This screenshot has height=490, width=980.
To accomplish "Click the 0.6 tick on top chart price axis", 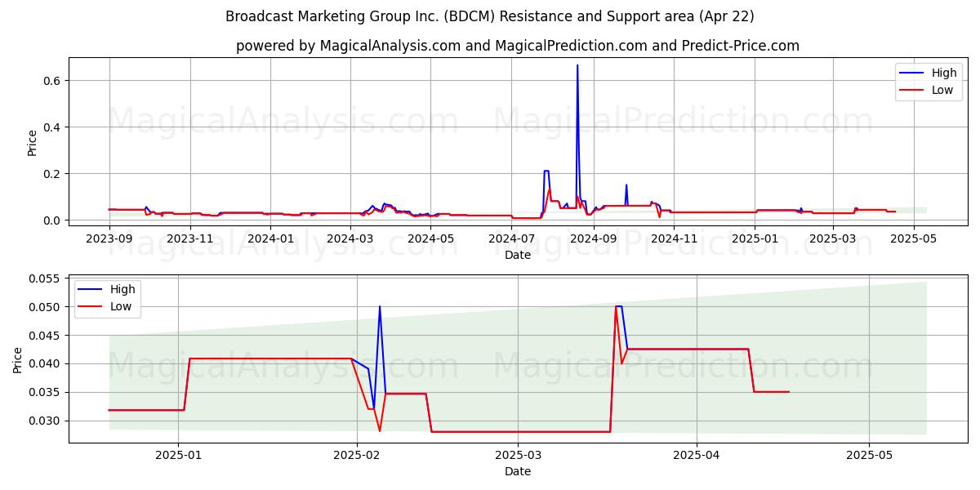I will click(53, 81).
